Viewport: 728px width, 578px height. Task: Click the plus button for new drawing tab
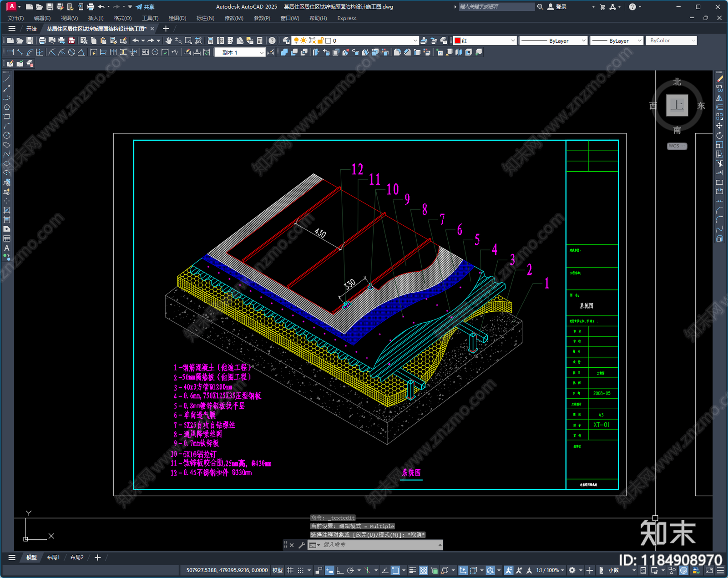tap(166, 29)
